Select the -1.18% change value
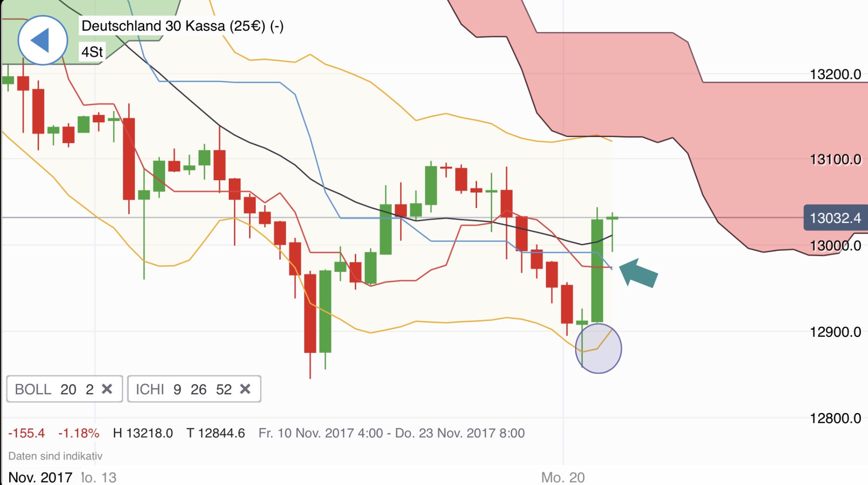The image size is (868, 485). [79, 433]
